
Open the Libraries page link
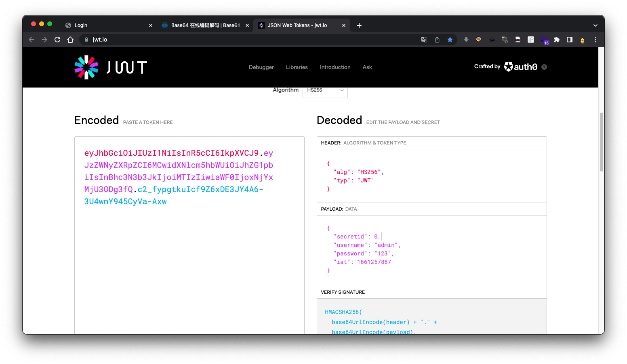pyautogui.click(x=297, y=67)
